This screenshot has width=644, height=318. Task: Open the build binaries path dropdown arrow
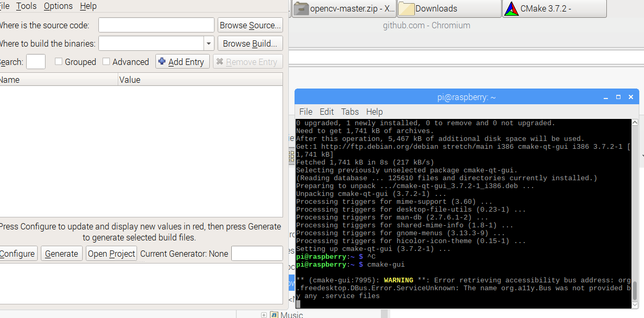coord(209,43)
